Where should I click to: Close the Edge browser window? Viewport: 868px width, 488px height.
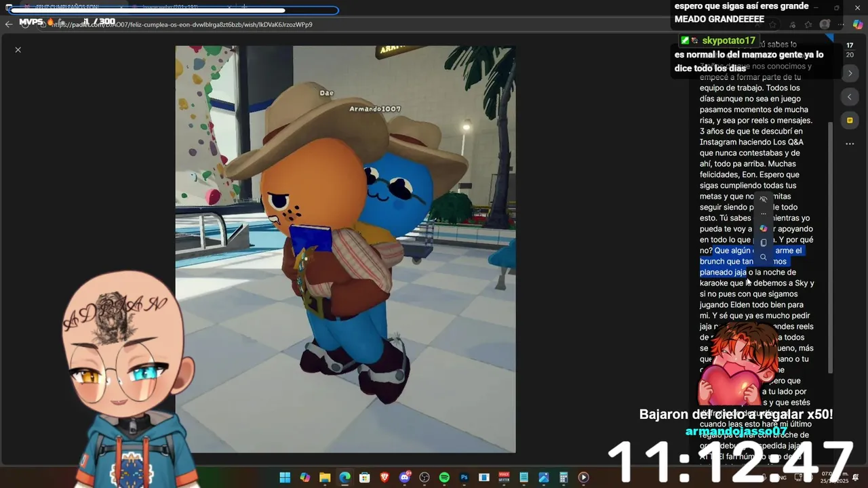pos(857,8)
